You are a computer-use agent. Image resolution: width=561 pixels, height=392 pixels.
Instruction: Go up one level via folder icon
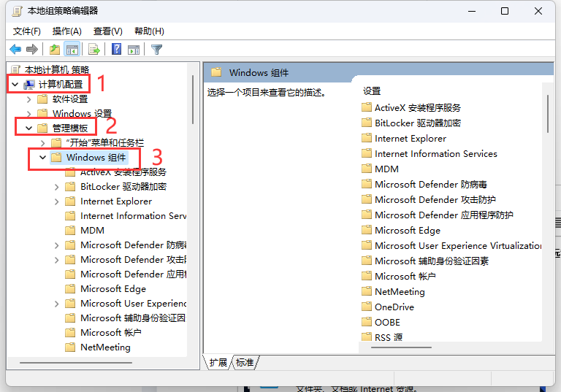click(55, 50)
